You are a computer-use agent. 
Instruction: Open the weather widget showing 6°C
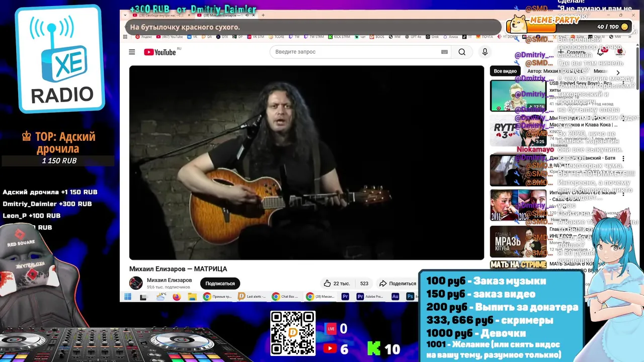[x=162, y=297]
